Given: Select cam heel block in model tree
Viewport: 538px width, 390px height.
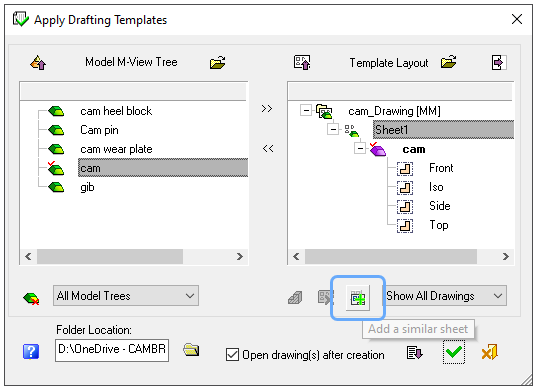Looking at the screenshot, I should (116, 111).
